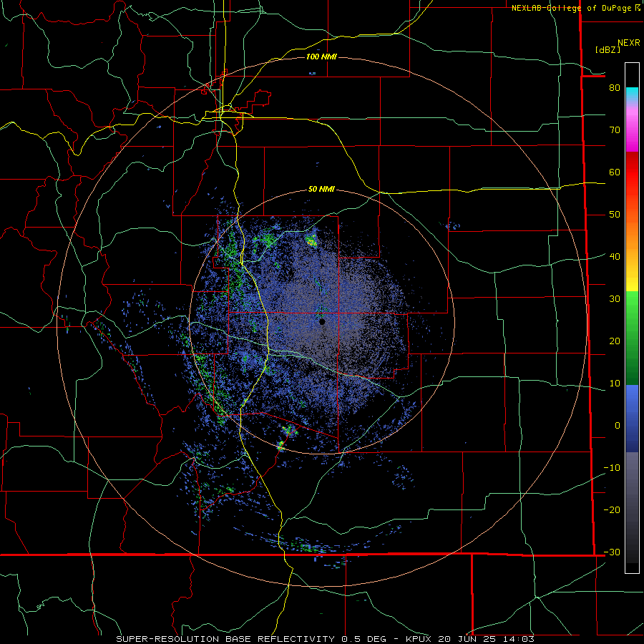Click the 10 value on the dBZ scale
The image size is (644, 644).
point(615,384)
